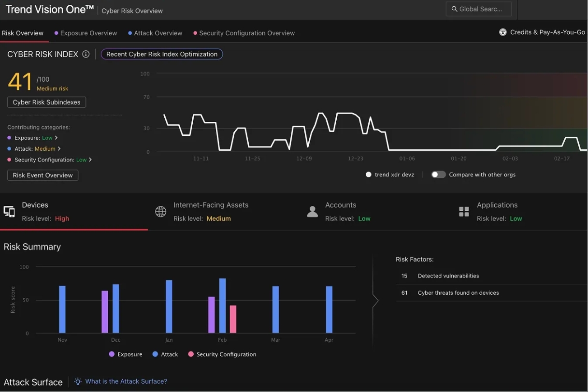588x392 pixels.
Task: Click the Cyber Risk Overview breadcrumb
Action: pyautogui.click(x=132, y=11)
